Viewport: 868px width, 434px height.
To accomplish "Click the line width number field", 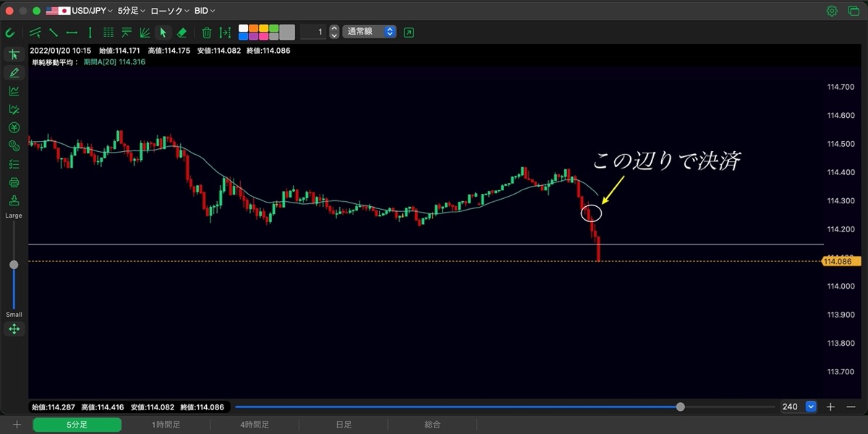I will pos(312,32).
